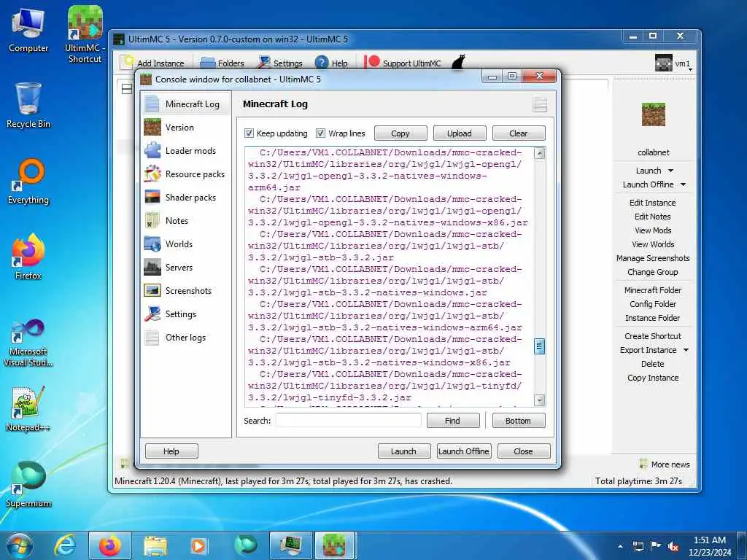Click log scrollbar up arrow
Image resolution: width=747 pixels, height=560 pixels.
(539, 153)
